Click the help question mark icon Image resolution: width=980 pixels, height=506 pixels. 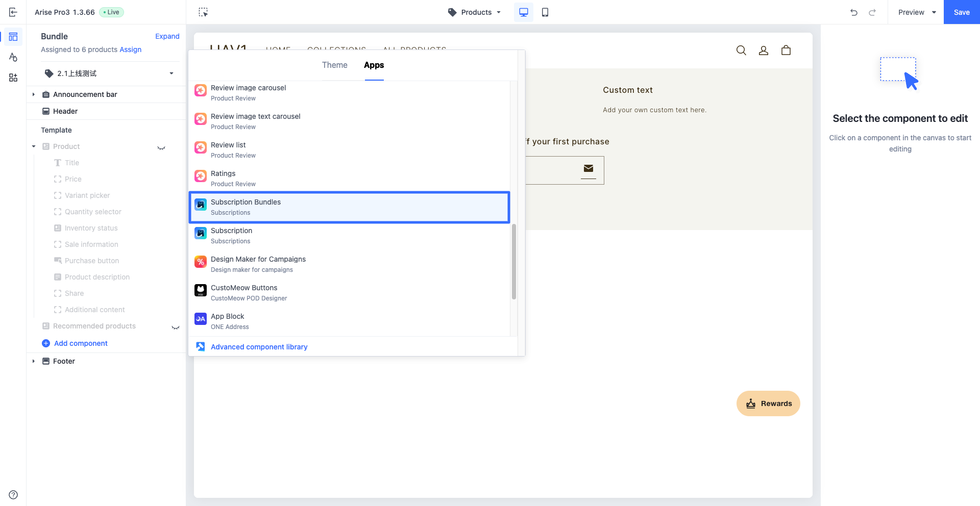click(13, 495)
